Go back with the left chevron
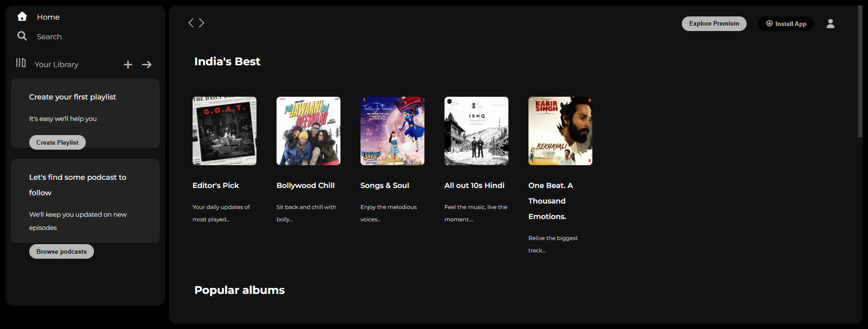 pos(191,23)
